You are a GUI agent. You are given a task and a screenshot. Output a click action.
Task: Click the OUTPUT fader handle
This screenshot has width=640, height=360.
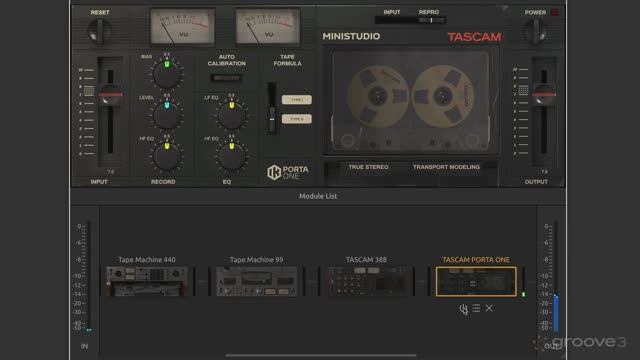pyautogui.click(x=544, y=94)
